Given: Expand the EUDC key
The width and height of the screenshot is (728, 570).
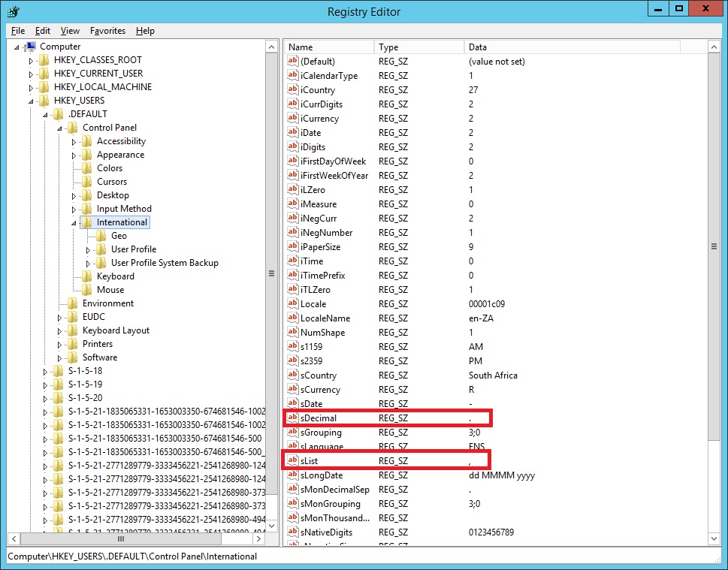Looking at the screenshot, I should 60,318.
